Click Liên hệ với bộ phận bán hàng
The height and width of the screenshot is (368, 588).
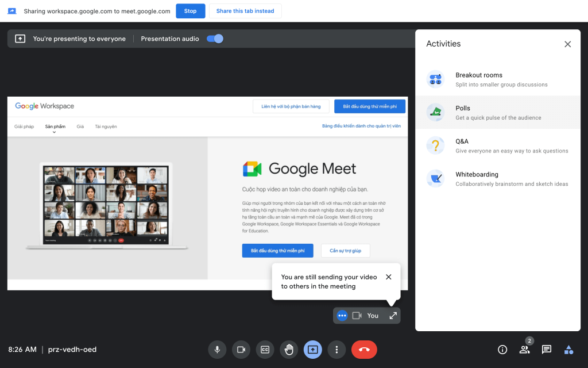(291, 106)
